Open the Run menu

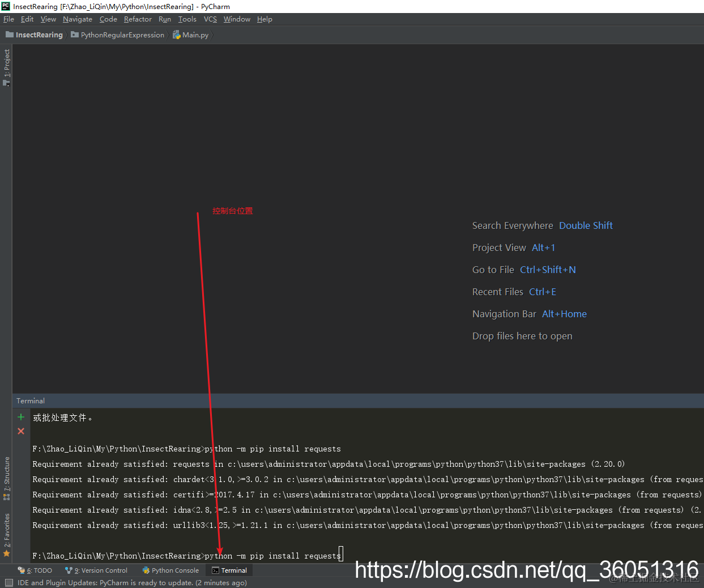165,19
